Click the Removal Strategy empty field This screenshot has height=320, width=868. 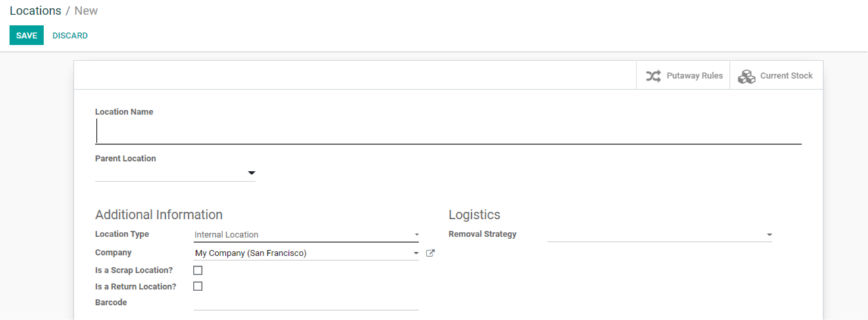[x=659, y=235]
